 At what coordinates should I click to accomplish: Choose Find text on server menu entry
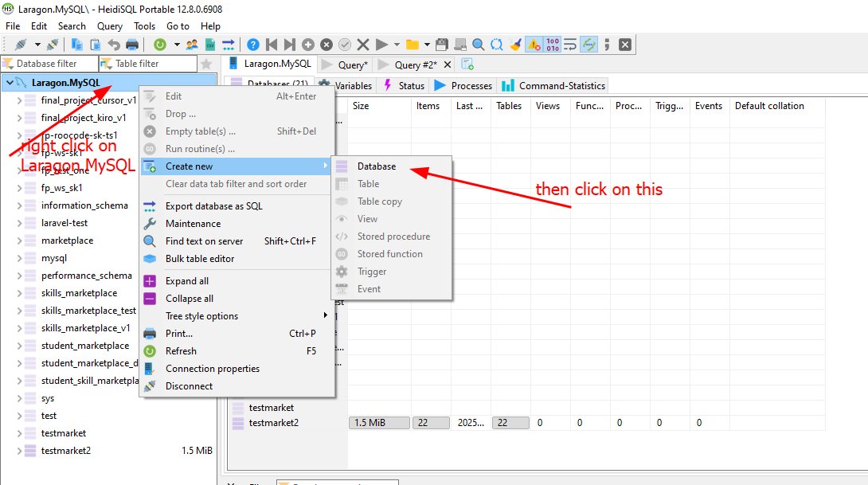click(x=237, y=241)
